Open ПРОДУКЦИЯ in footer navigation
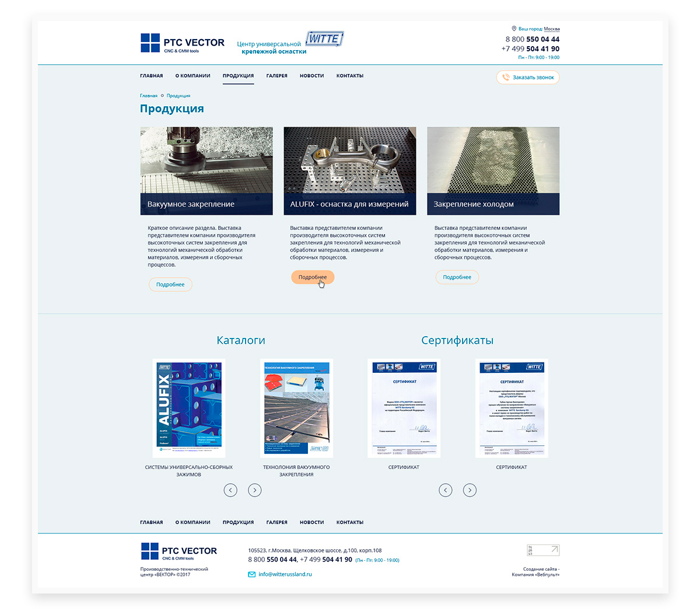Viewport: 700px width, 611px height. [x=238, y=522]
